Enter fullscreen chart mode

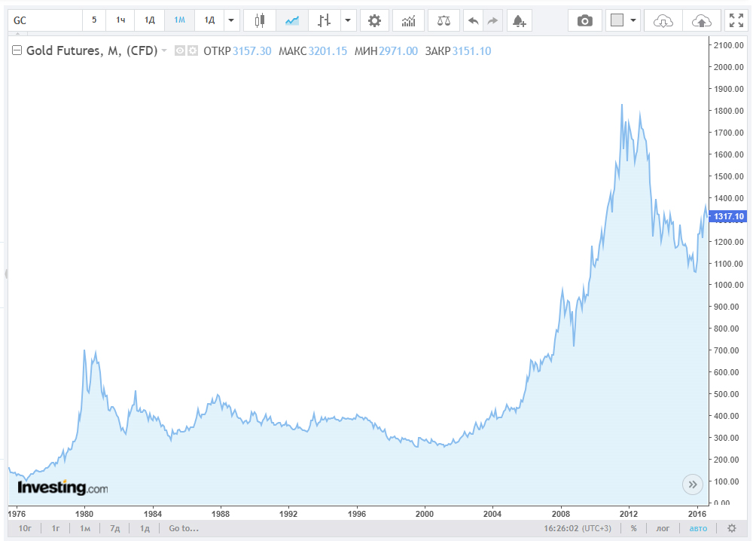click(x=735, y=20)
